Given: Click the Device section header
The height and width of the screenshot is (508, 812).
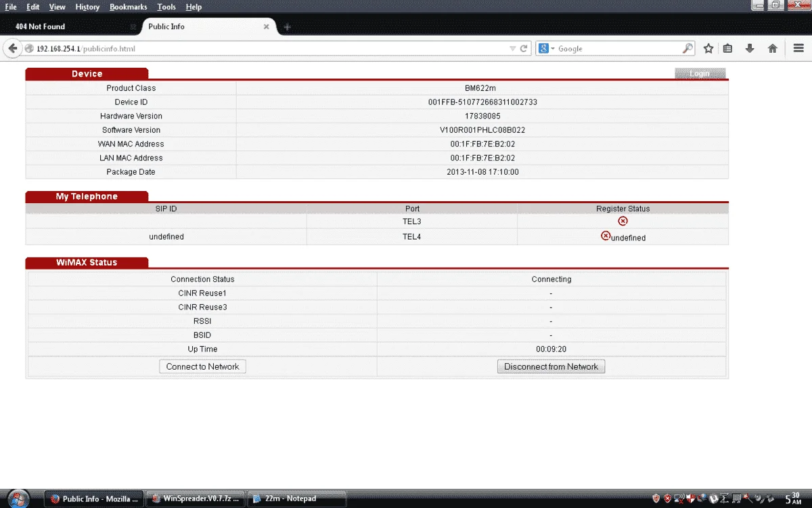Looking at the screenshot, I should coord(87,74).
